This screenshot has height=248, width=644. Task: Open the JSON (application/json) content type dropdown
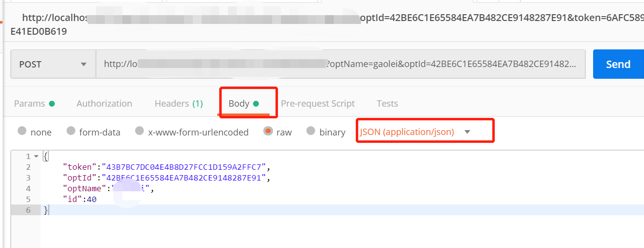[415, 132]
